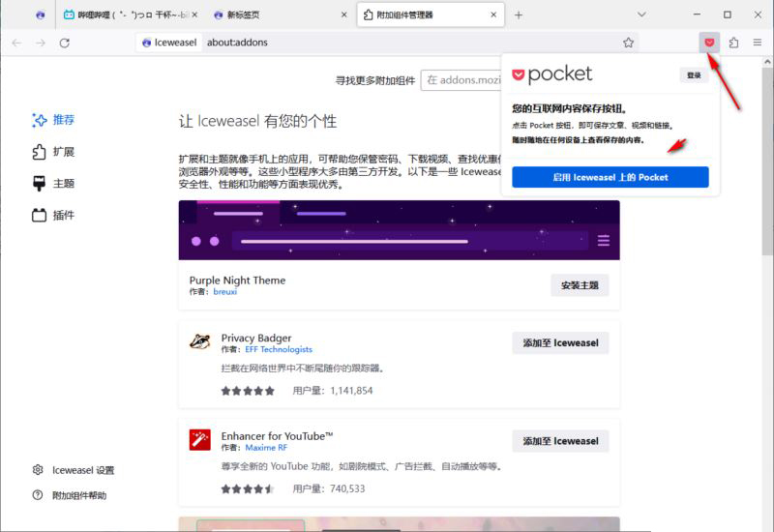Click the Pocket logo in panel
Screen dimensions: 774x532
click(x=551, y=74)
